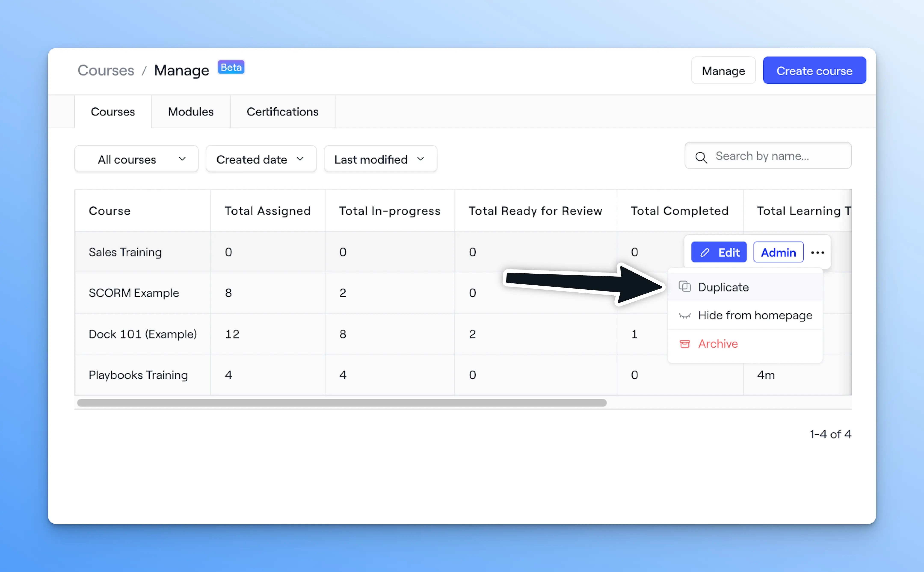This screenshot has height=572, width=924.
Task: Click the Total In-progress column header
Action: click(x=389, y=211)
